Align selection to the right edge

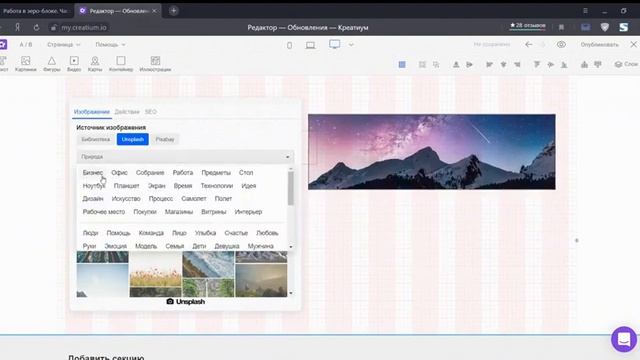517,64
